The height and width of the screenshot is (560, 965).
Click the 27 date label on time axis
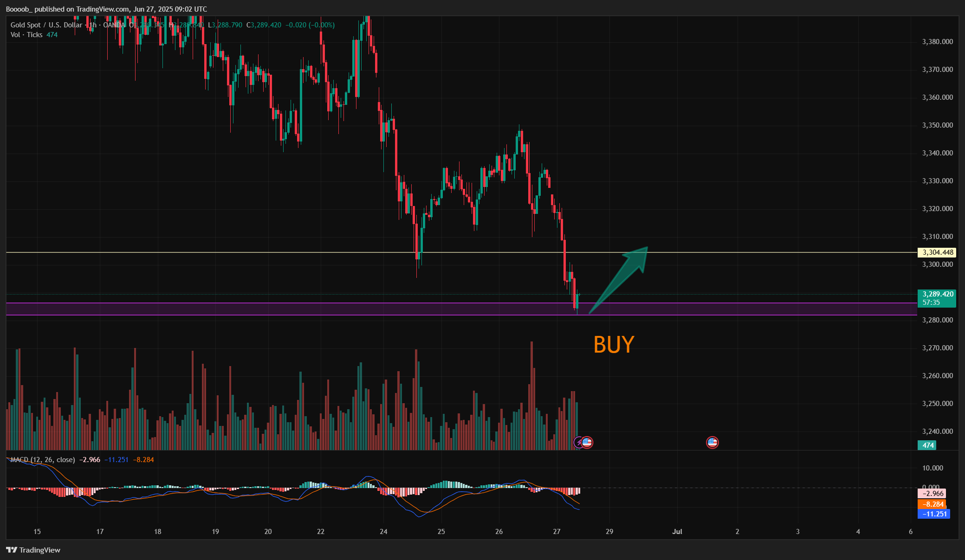click(557, 532)
